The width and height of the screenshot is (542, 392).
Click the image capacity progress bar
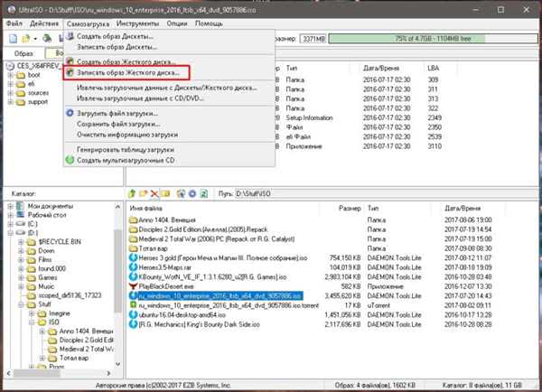433,38
